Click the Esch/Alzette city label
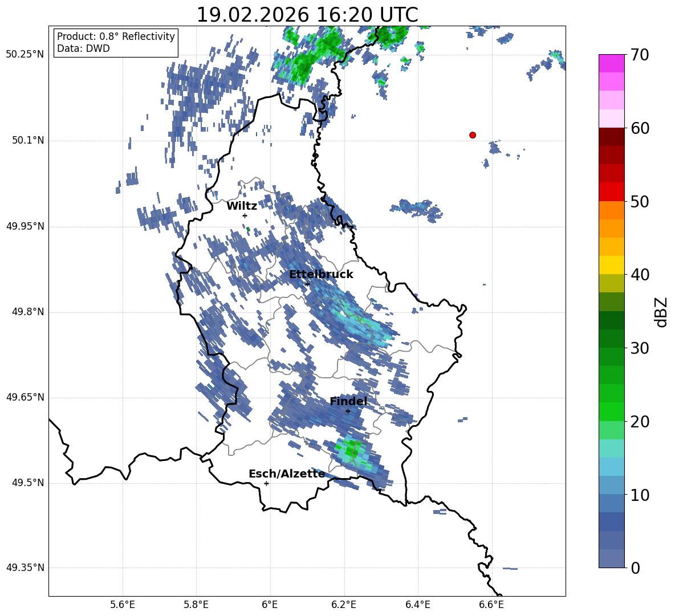675x616 pixels. [287, 474]
